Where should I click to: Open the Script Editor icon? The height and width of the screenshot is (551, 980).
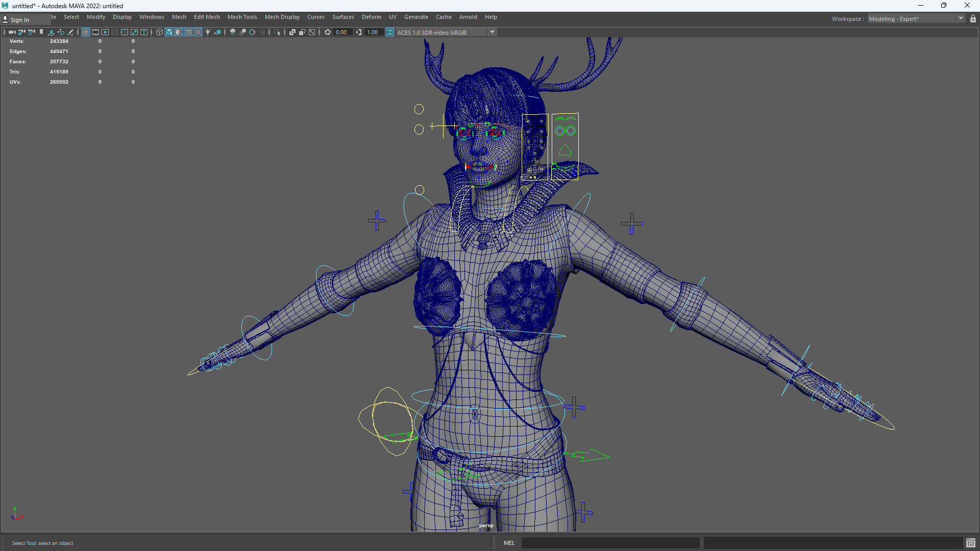pos(971,543)
